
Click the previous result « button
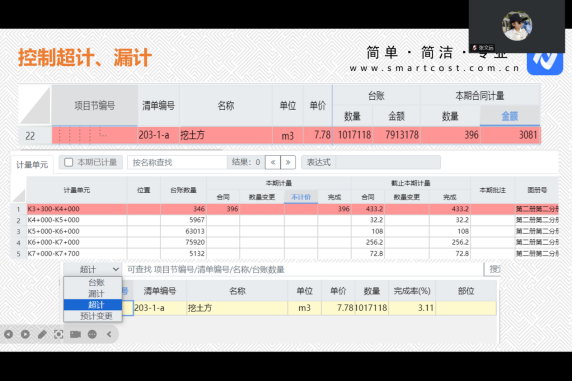273,162
